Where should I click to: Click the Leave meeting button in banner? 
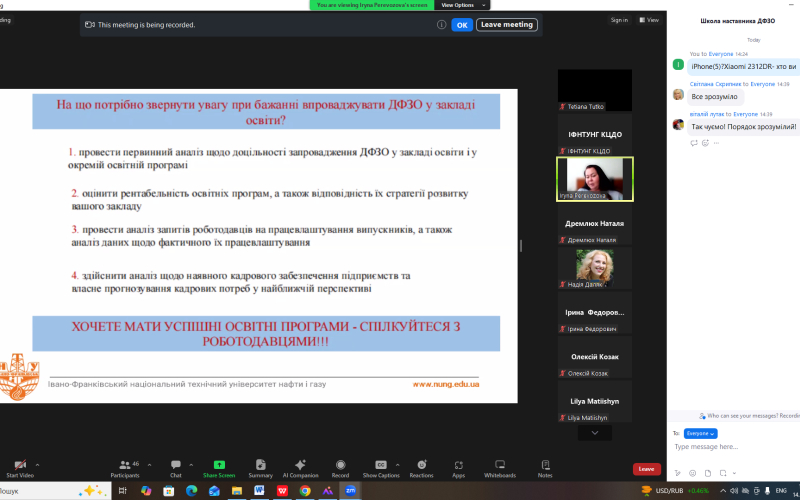(507, 24)
